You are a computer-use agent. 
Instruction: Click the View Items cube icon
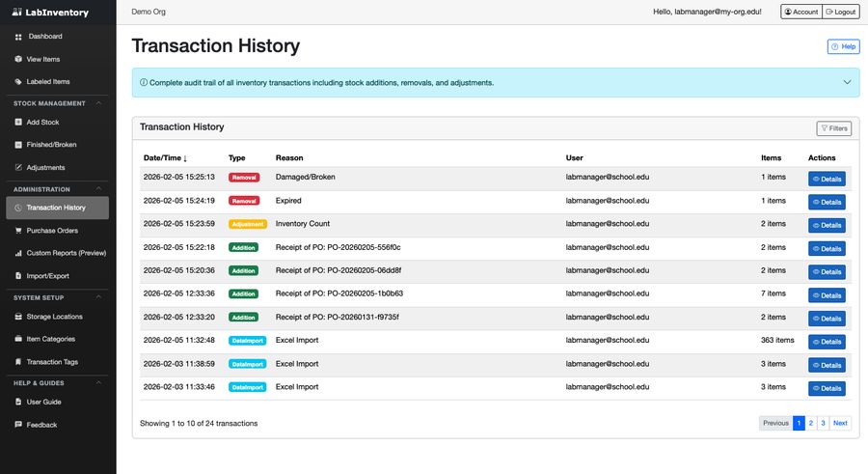18,59
